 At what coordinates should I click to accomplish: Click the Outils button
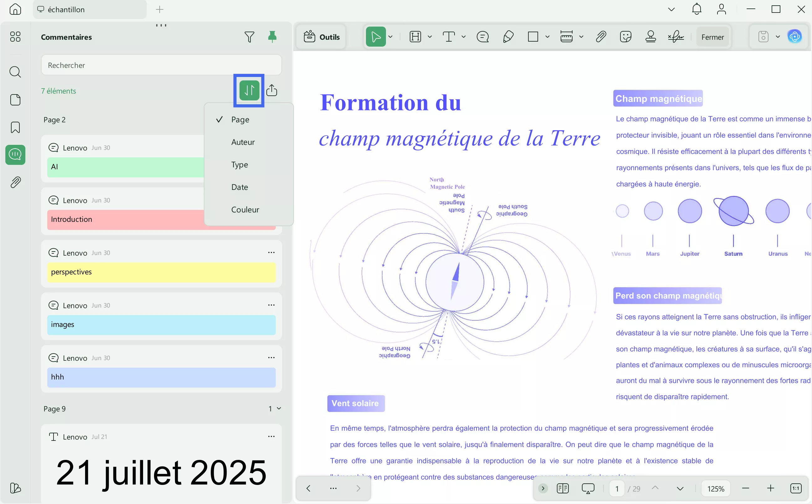pos(321,37)
